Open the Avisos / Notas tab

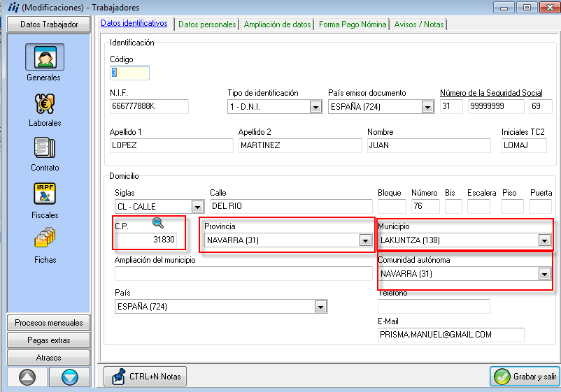point(418,24)
